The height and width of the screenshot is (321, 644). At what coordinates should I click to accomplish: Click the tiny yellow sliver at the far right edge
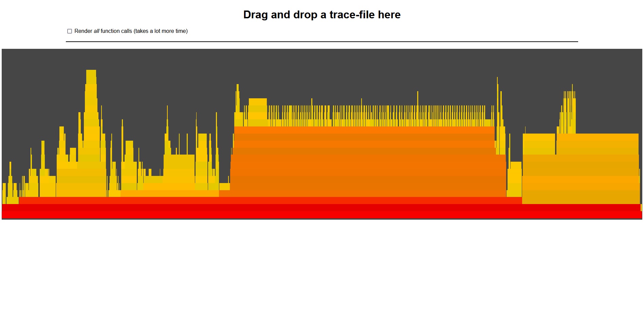click(x=641, y=207)
